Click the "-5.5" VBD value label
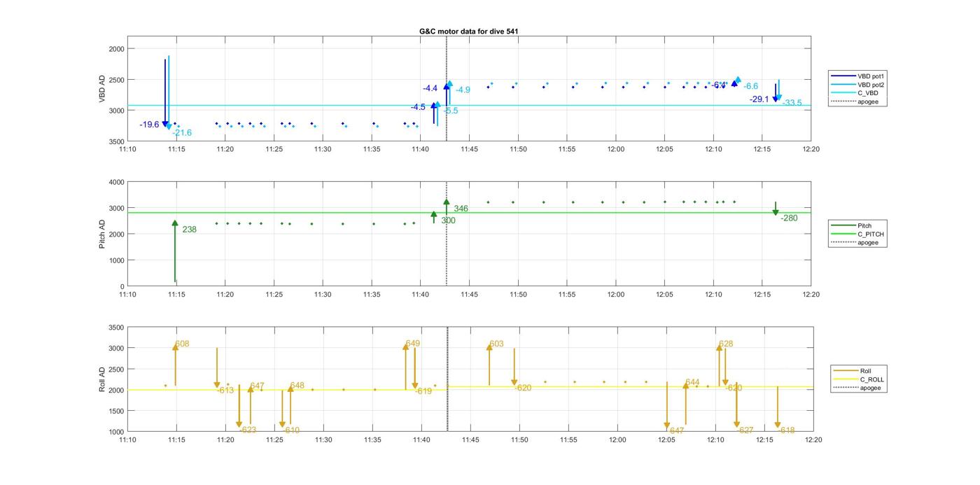Viewport: 980px width, 485px height. point(451,111)
